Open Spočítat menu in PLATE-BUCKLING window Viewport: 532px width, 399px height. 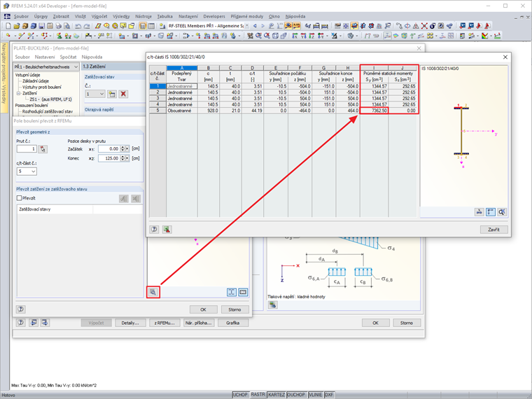[68, 57]
